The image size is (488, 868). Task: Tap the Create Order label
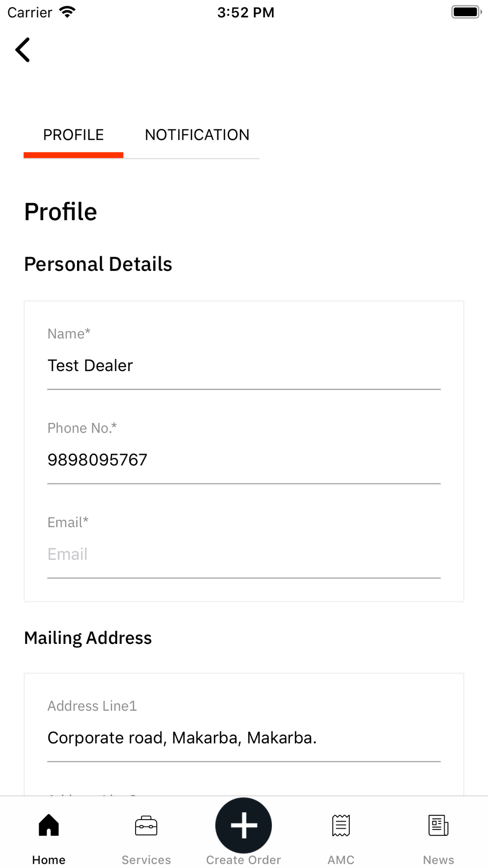coord(244,860)
